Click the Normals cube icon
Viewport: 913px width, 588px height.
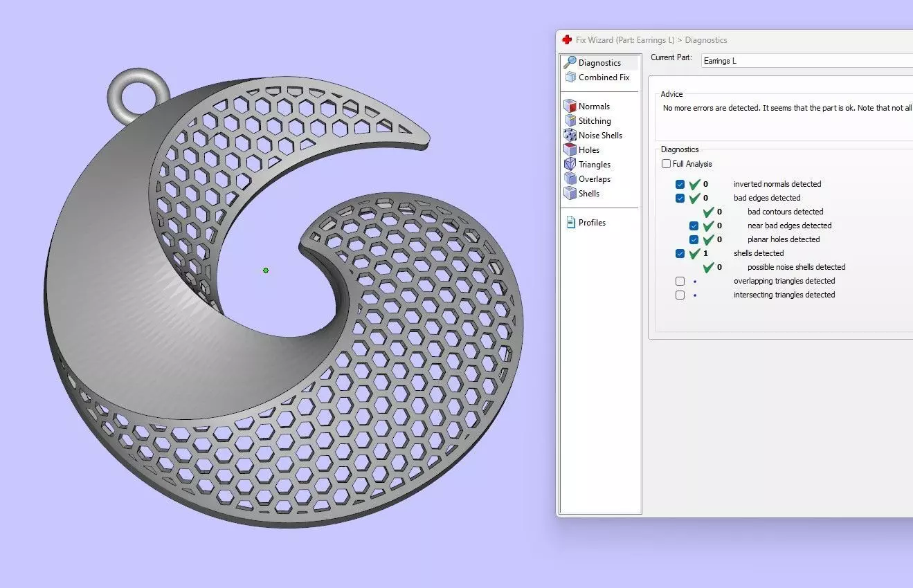point(570,107)
